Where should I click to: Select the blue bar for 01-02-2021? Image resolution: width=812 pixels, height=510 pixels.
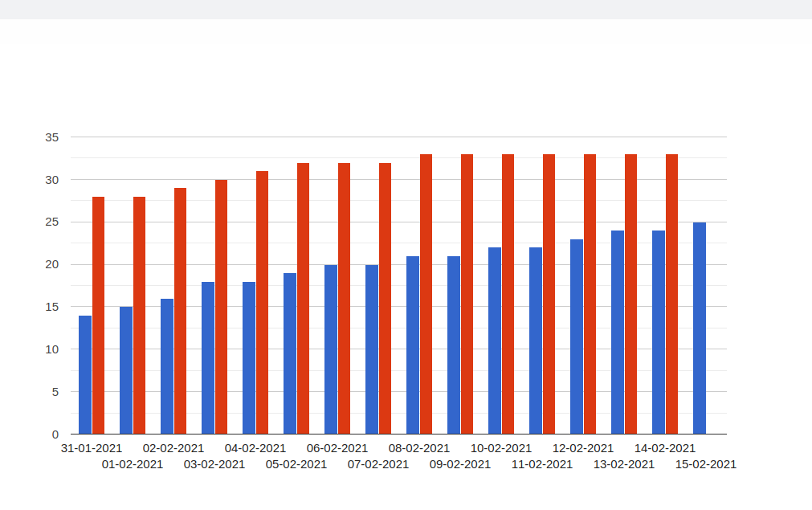pos(126,370)
